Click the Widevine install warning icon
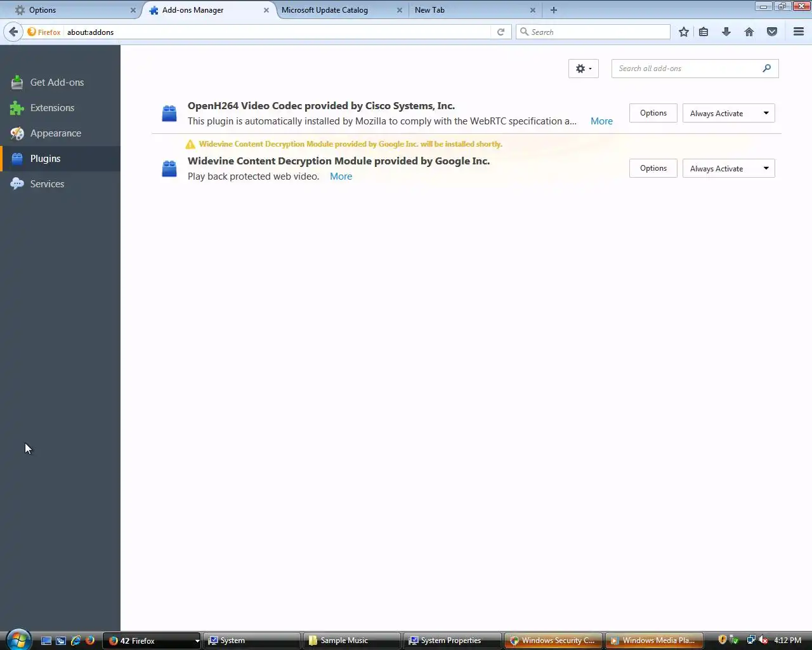Screen dimensions: 812x650 click(190, 144)
